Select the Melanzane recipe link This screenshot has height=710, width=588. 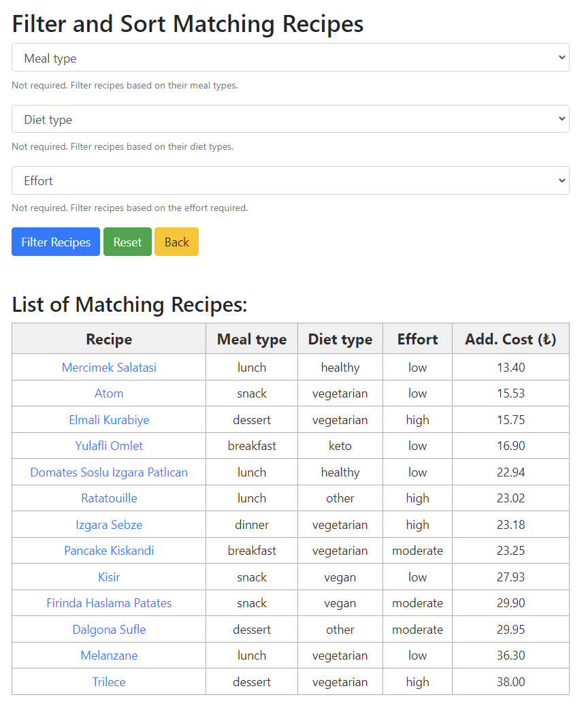click(x=109, y=656)
